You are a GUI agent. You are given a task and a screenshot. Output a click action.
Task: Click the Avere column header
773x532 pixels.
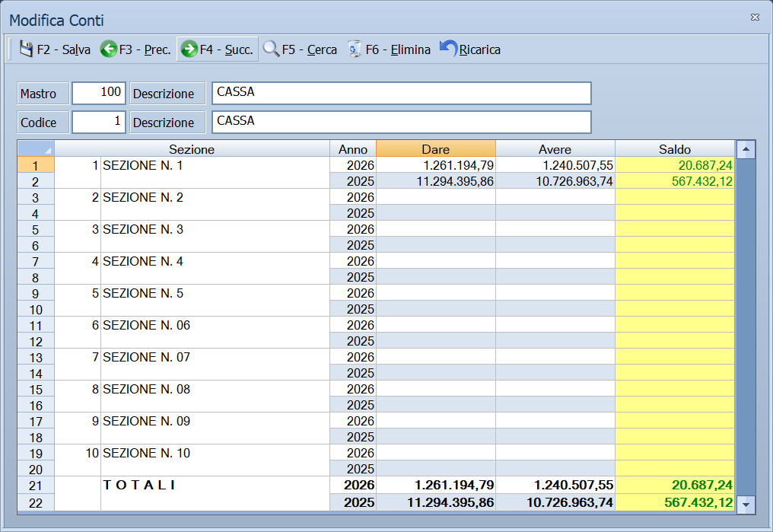coord(555,149)
